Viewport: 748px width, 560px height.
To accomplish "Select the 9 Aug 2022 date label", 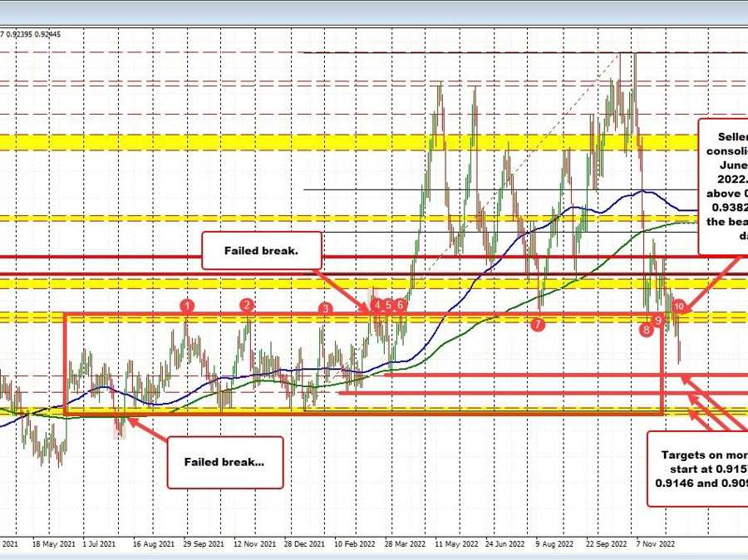I will tap(554, 545).
